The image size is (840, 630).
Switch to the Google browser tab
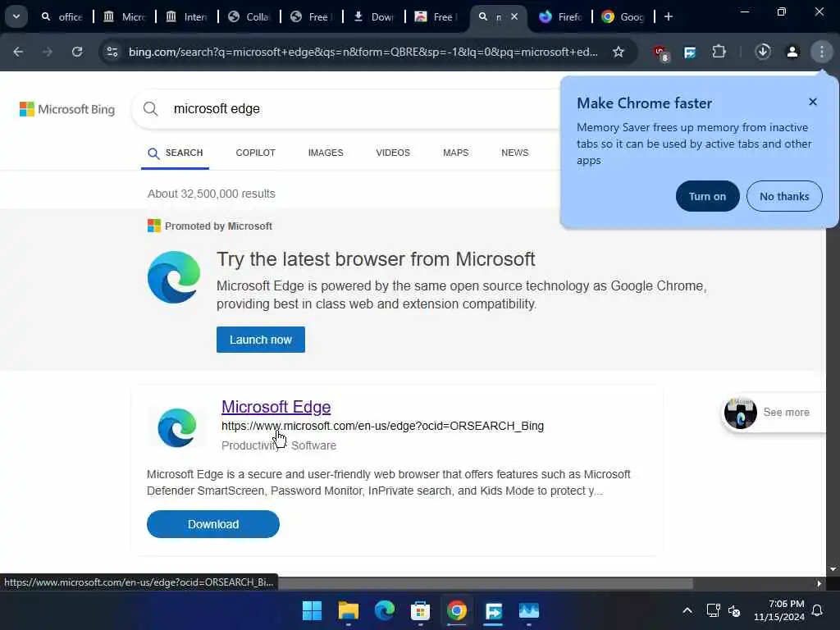pos(623,16)
